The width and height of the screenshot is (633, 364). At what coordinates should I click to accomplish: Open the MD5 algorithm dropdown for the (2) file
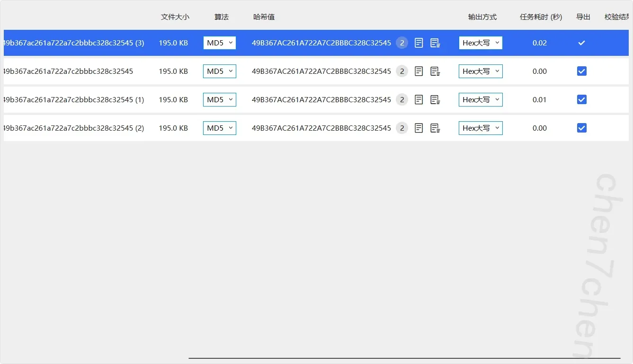220,128
